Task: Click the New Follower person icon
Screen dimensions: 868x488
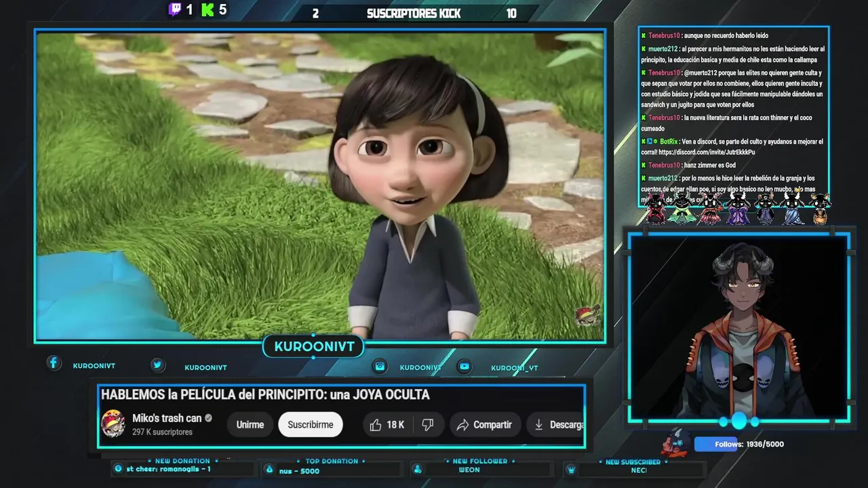Action: pyautogui.click(x=418, y=469)
